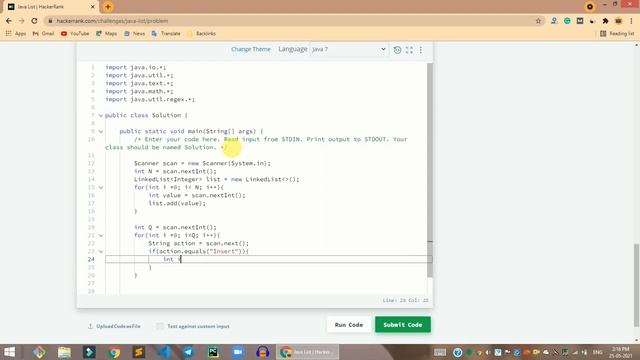Open a new tab with the plus button

108,7
